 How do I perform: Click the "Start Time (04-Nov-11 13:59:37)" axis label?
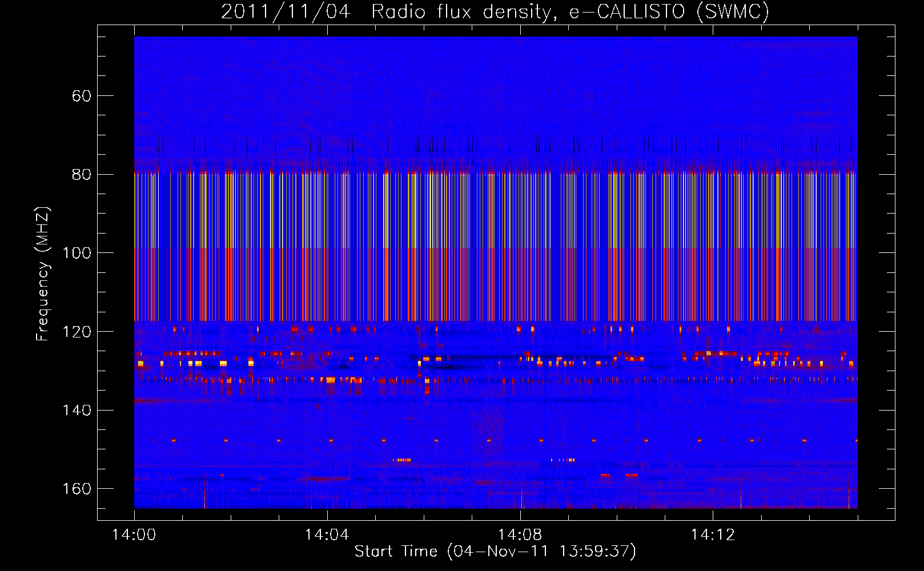tap(495, 552)
